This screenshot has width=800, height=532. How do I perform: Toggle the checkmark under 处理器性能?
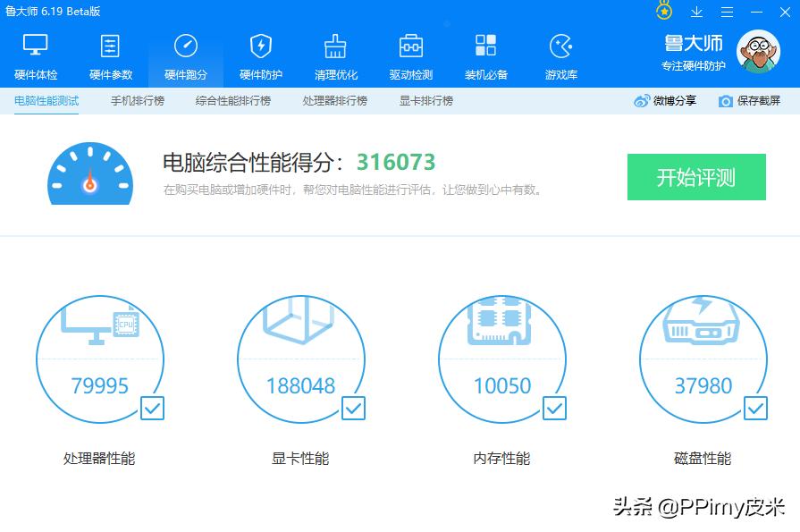(x=152, y=409)
